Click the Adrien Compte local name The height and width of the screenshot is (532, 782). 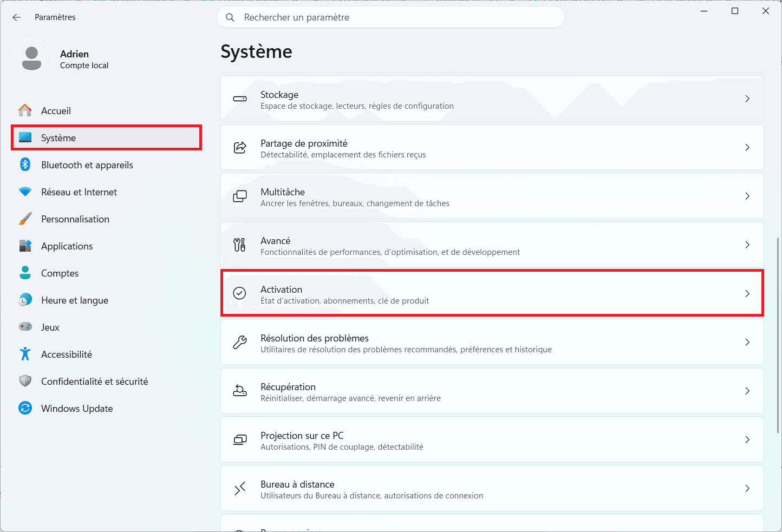tap(84, 60)
